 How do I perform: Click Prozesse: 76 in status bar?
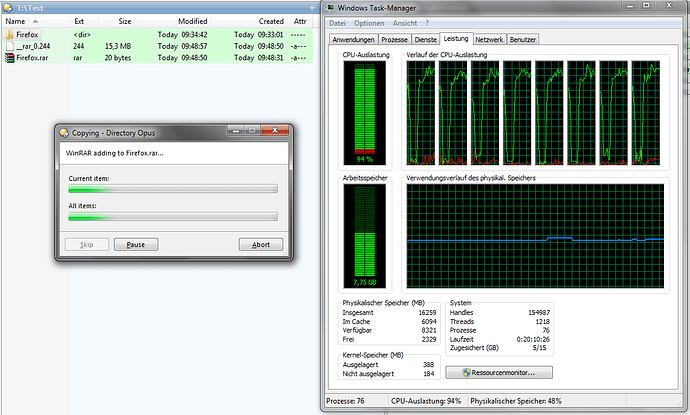tap(345, 401)
